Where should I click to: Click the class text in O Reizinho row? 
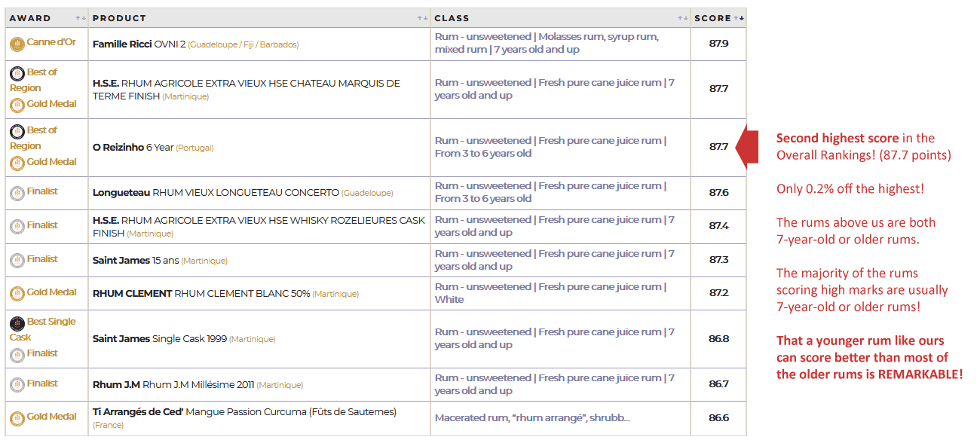550,147
